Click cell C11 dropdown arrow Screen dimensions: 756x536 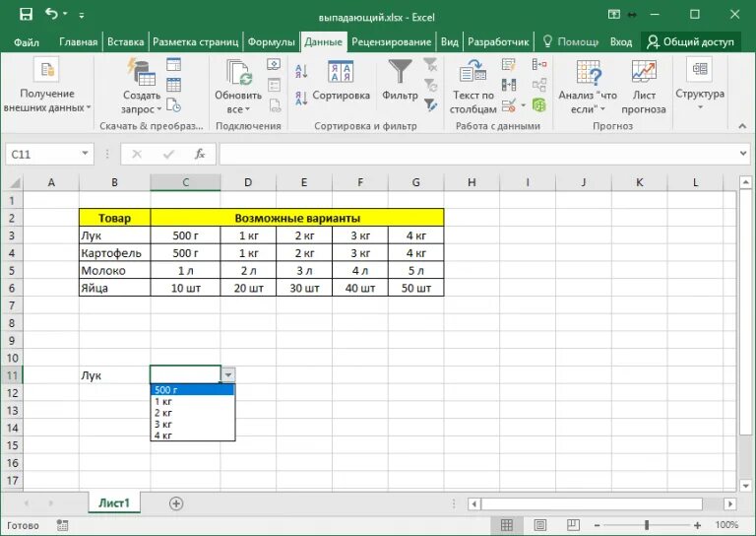[x=228, y=374]
